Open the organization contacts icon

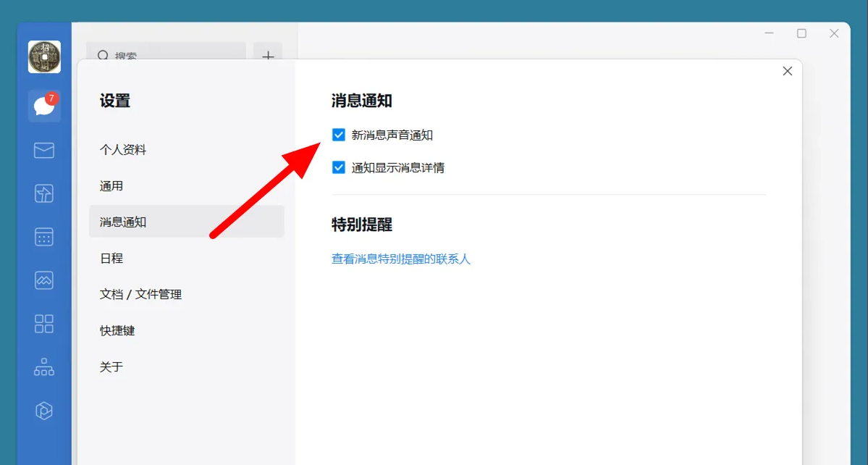click(x=43, y=367)
